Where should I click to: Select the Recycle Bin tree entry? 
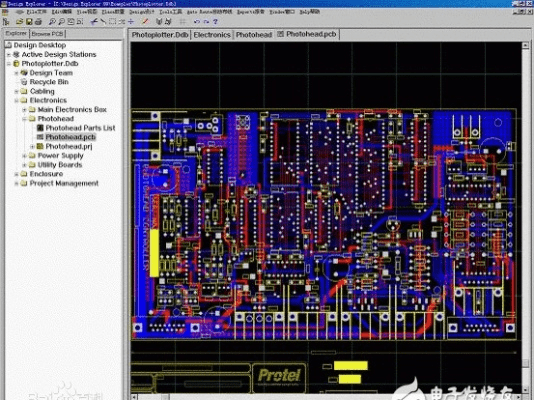tap(49, 82)
